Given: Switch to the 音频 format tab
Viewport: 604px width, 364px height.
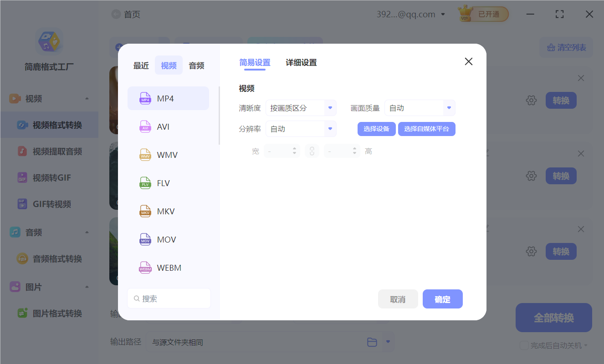Looking at the screenshot, I should pyautogui.click(x=196, y=66).
